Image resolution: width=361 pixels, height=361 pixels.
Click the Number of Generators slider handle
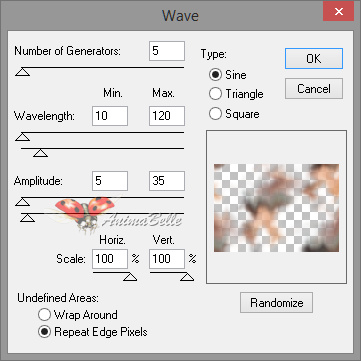[x=23, y=72]
